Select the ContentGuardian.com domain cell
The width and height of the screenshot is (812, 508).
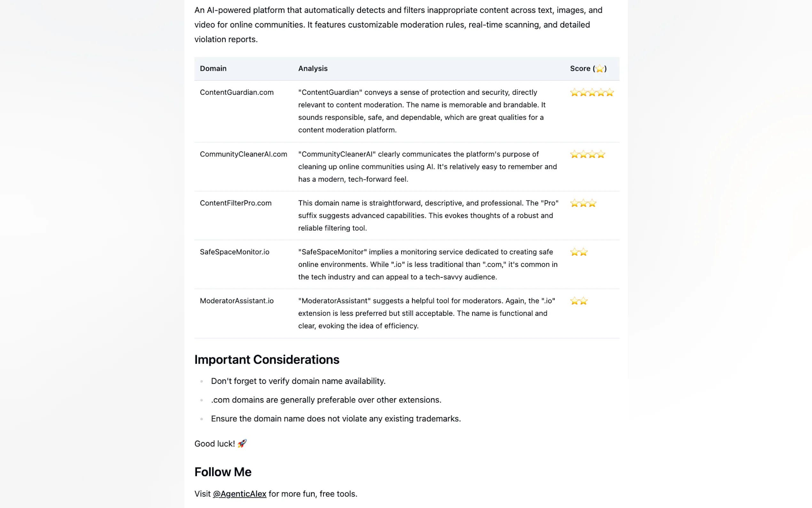click(x=236, y=92)
